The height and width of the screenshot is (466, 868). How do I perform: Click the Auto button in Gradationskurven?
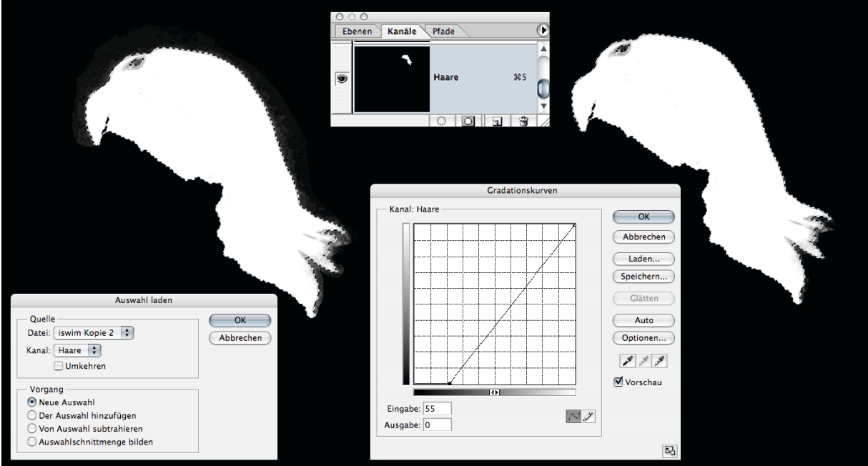pos(644,320)
